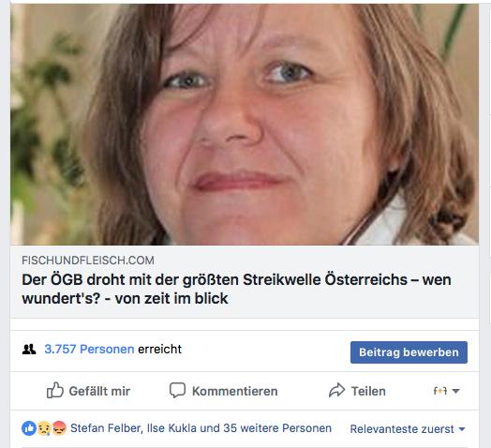
Task: Click the Kommentieren button label
Action: pos(235,391)
